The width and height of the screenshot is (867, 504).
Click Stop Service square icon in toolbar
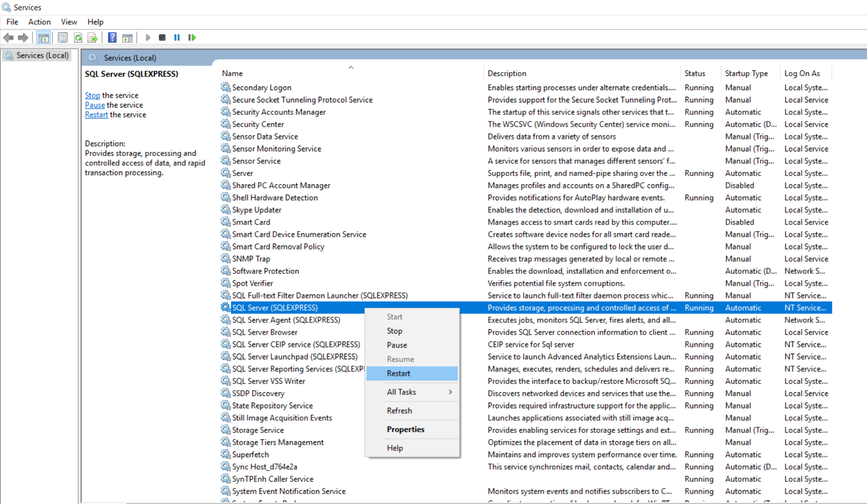point(162,38)
